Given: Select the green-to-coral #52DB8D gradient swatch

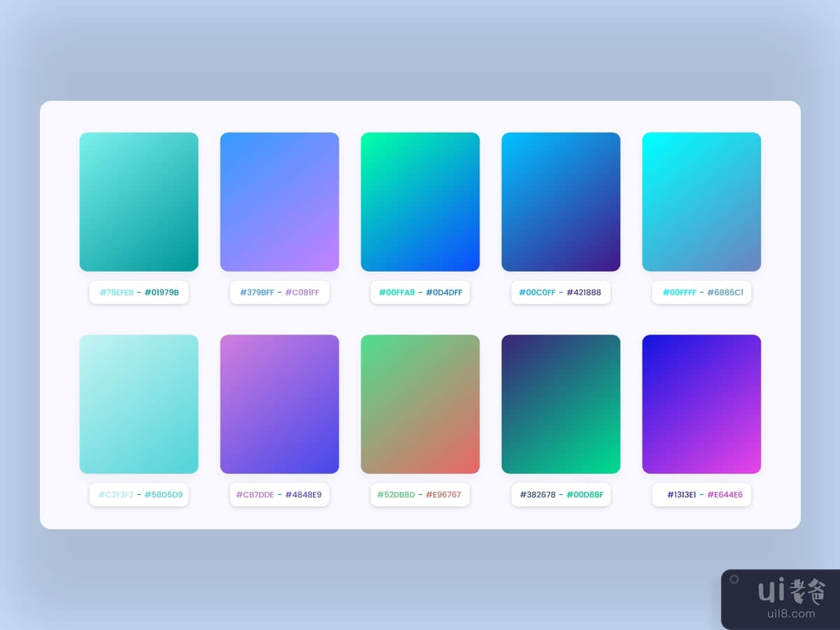Looking at the screenshot, I should click(420, 404).
